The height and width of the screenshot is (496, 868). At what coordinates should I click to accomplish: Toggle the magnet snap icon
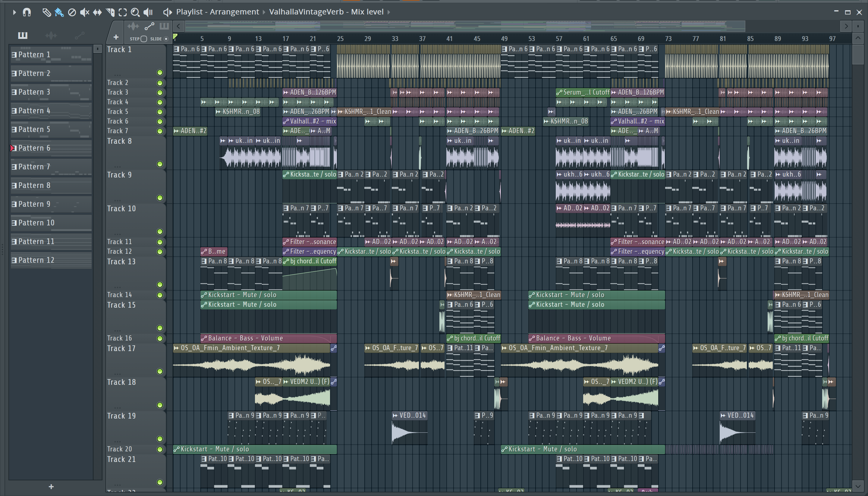click(27, 12)
